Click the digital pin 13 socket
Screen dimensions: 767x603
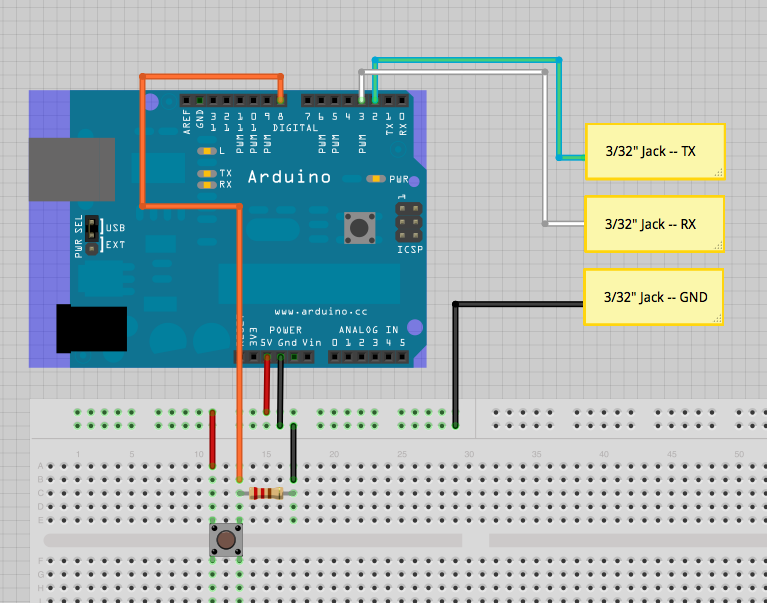pyautogui.click(x=213, y=100)
